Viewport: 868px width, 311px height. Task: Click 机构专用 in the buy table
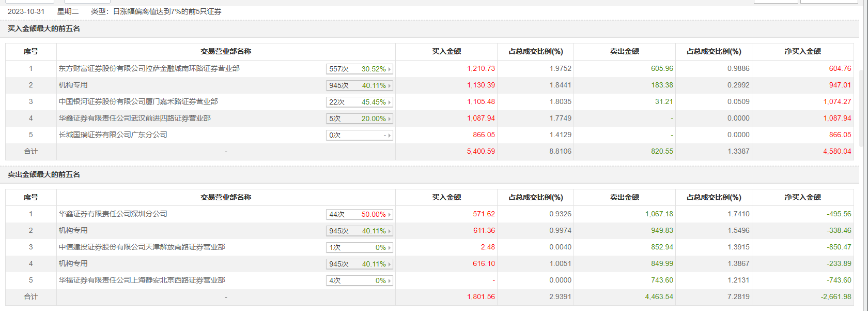(x=73, y=85)
